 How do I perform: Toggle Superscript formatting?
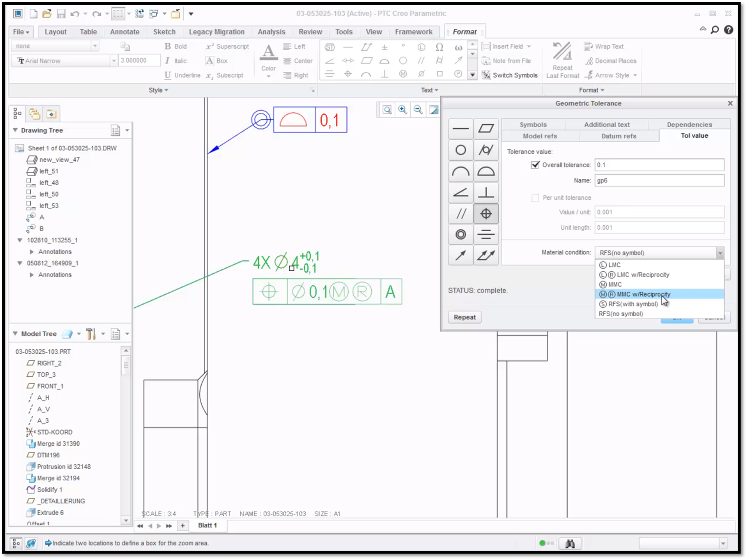(x=227, y=46)
